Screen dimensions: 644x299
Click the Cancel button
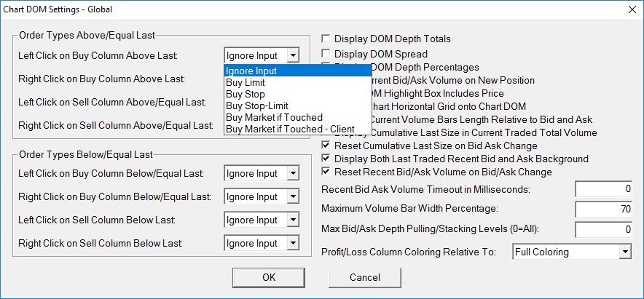pos(365,277)
